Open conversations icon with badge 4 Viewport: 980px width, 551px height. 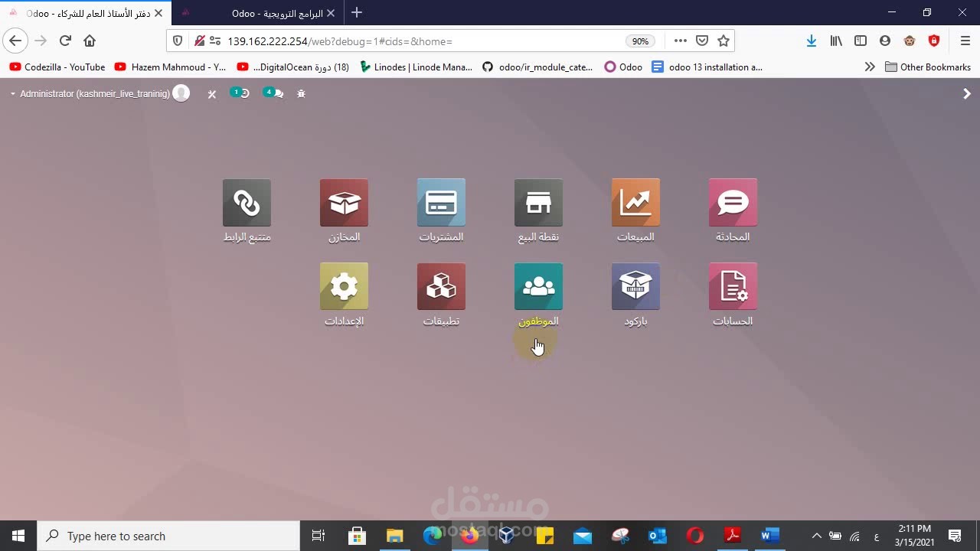pyautogui.click(x=273, y=93)
